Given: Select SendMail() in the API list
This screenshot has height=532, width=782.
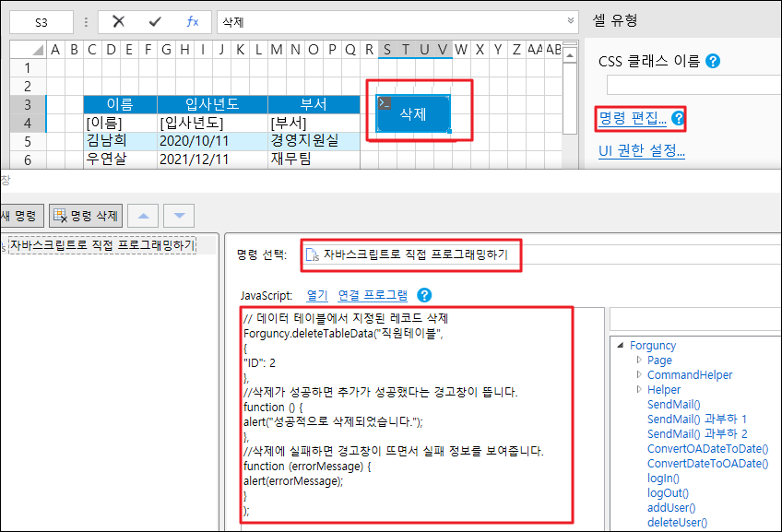Looking at the screenshot, I should pos(673,405).
